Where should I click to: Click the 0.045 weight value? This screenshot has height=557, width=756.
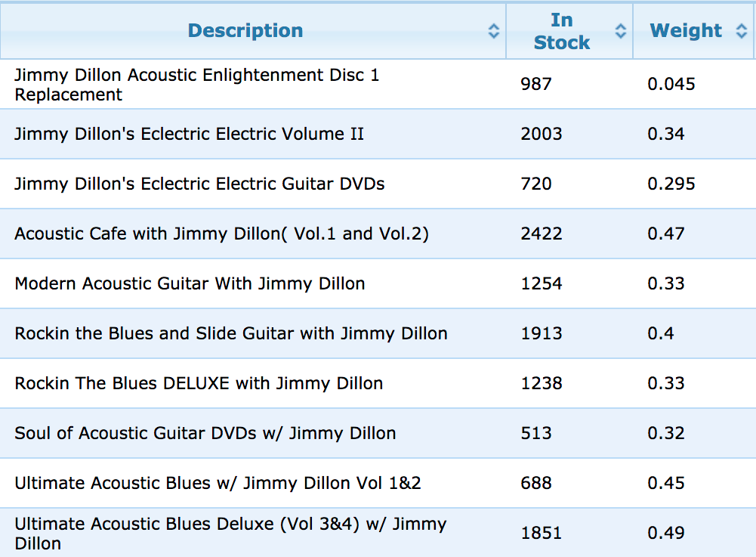click(671, 84)
